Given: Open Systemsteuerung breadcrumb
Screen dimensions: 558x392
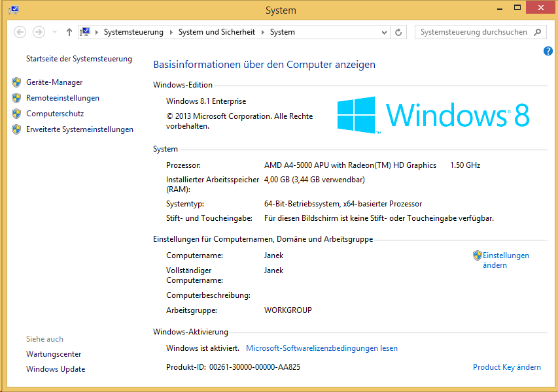Looking at the screenshot, I should coord(133,32).
